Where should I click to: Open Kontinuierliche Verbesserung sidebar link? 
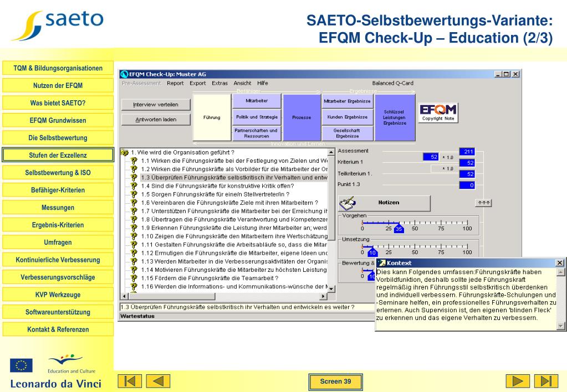[58, 260]
